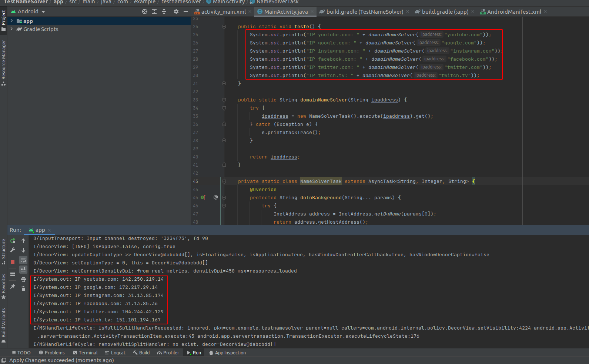
Task: Click the 'Apply Changes succeeded' status message
Action: (61, 360)
